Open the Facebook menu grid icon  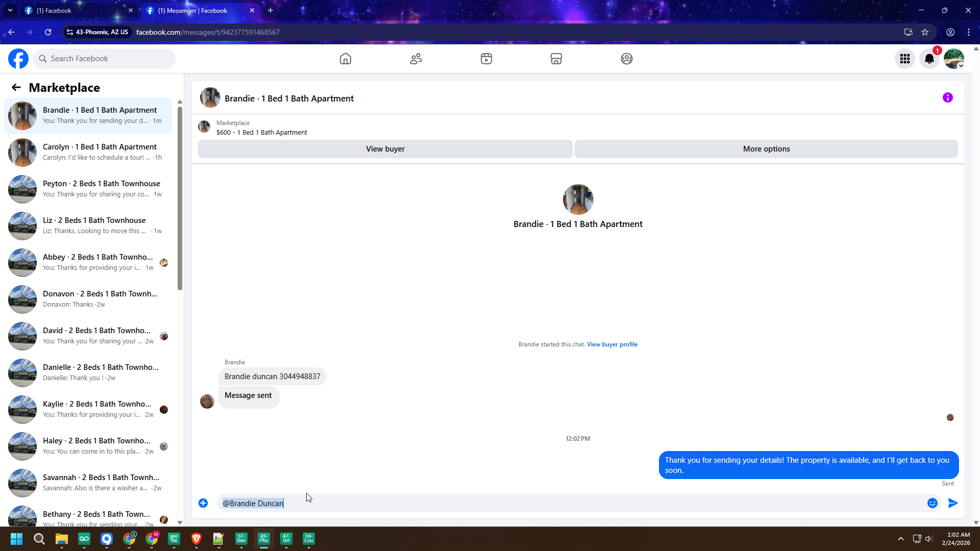tap(905, 59)
